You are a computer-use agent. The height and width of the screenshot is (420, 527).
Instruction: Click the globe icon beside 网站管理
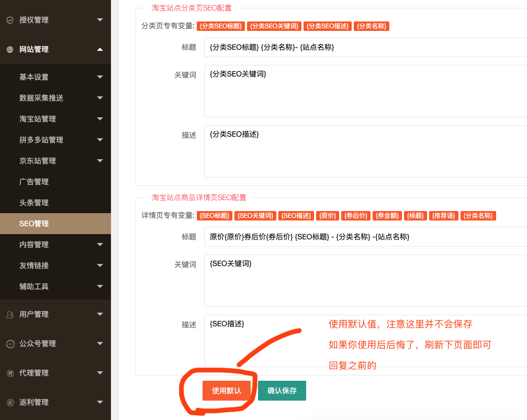click(x=9, y=50)
